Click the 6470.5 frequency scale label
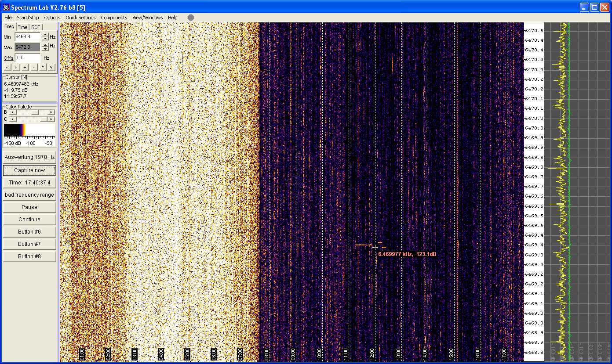The height and width of the screenshot is (364, 612). pyautogui.click(x=534, y=31)
